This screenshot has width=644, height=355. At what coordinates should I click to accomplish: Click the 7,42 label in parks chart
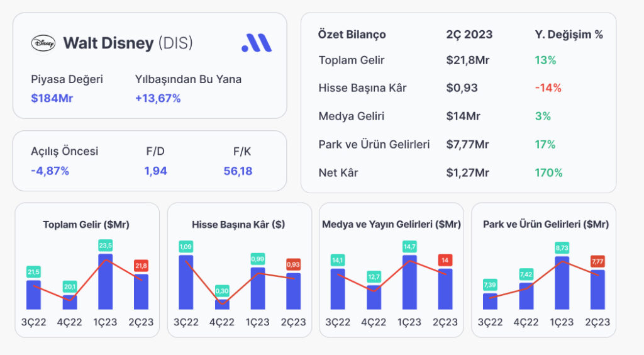coord(526,274)
